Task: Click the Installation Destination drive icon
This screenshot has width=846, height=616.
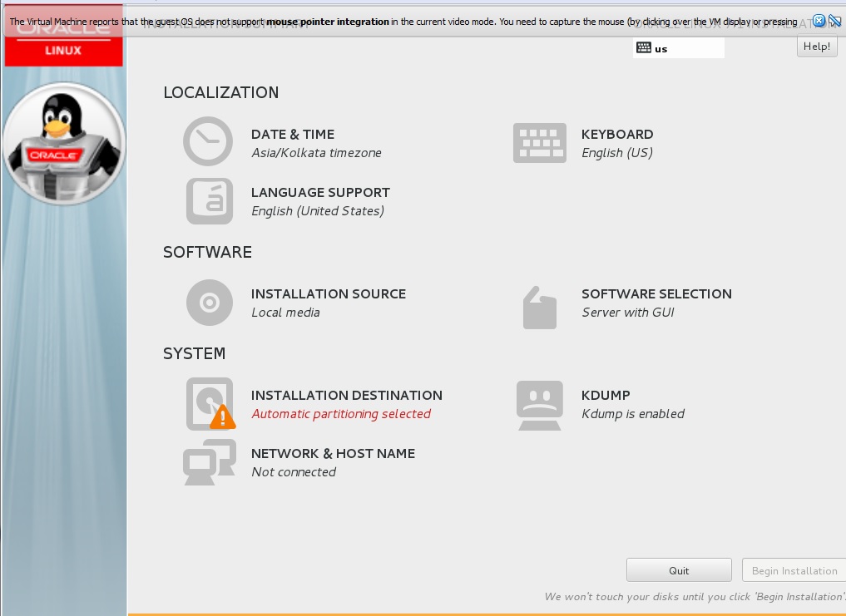Action: point(209,402)
